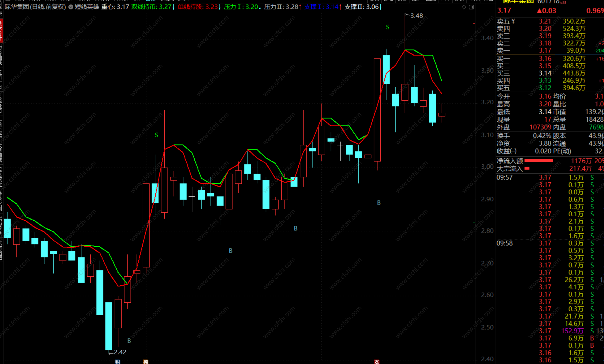Open the 短线英雄 indicator dropdown arrow

click(71, 7)
